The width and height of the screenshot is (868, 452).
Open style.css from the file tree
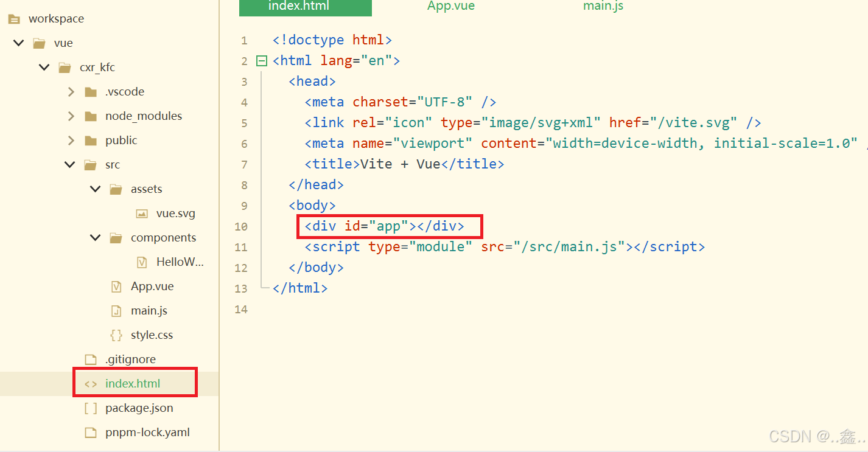[152, 335]
